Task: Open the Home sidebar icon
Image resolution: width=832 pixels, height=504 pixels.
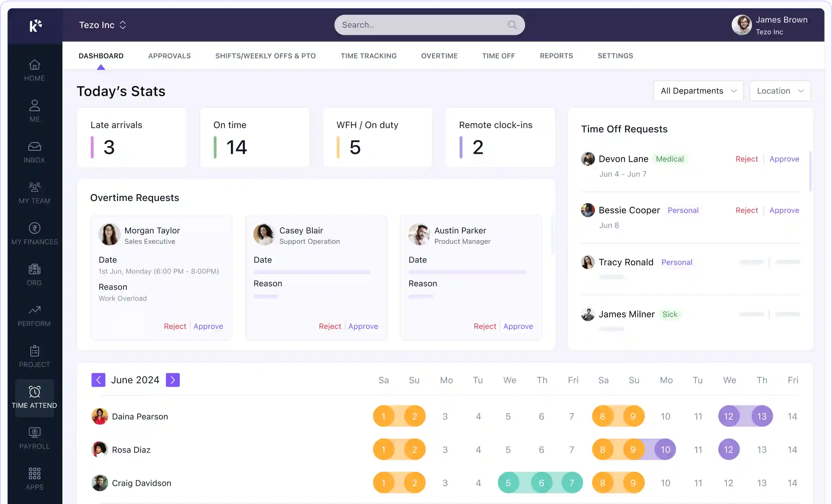Action: coord(35,65)
